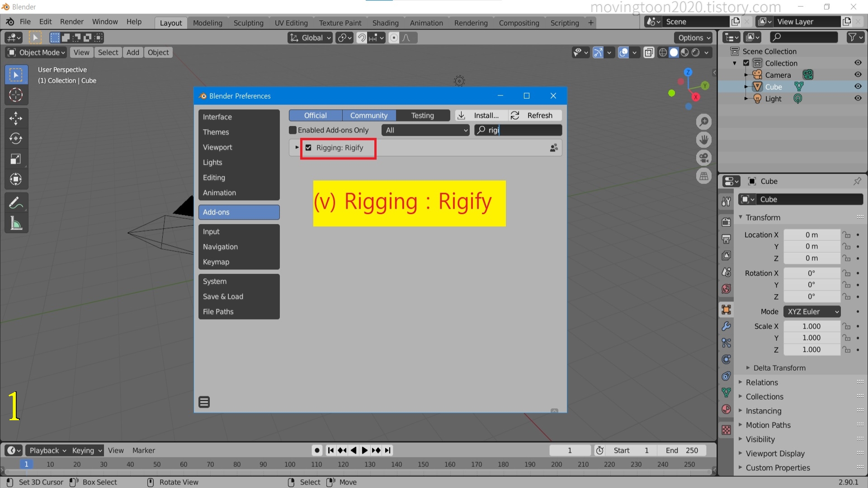Open the Output properties tab icon
This screenshot has width=868, height=488.
click(x=726, y=239)
